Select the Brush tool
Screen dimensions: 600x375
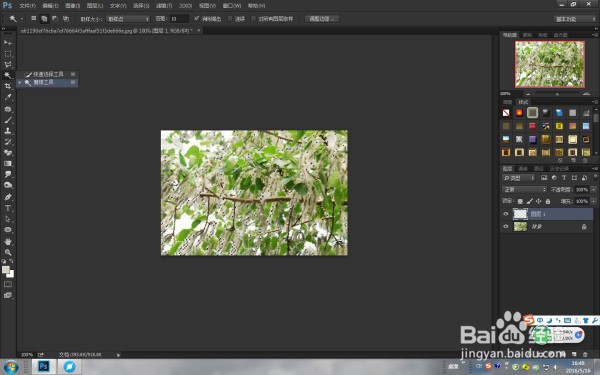(x=8, y=120)
